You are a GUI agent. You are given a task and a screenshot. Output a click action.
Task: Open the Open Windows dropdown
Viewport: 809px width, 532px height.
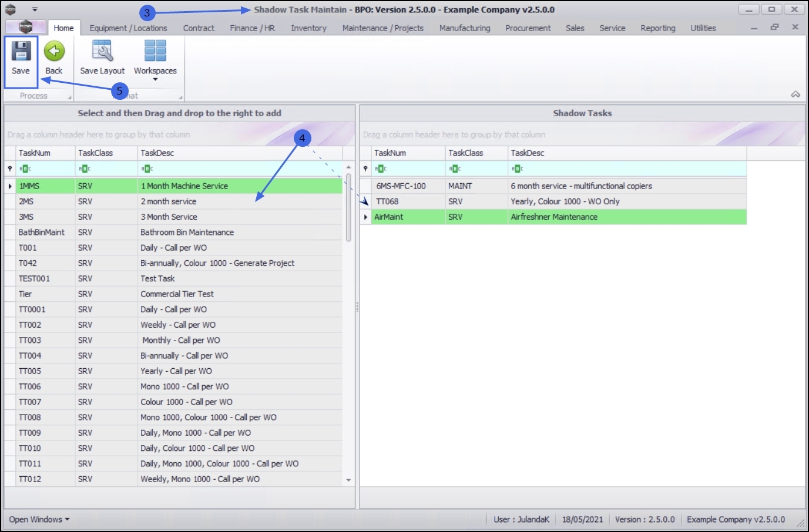39,520
